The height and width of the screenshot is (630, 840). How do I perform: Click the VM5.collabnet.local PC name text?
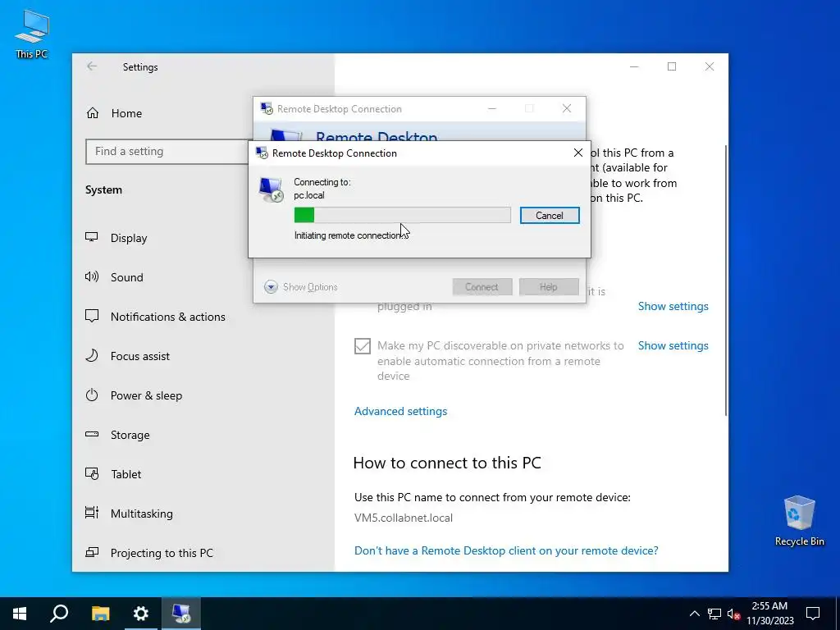[x=404, y=518]
